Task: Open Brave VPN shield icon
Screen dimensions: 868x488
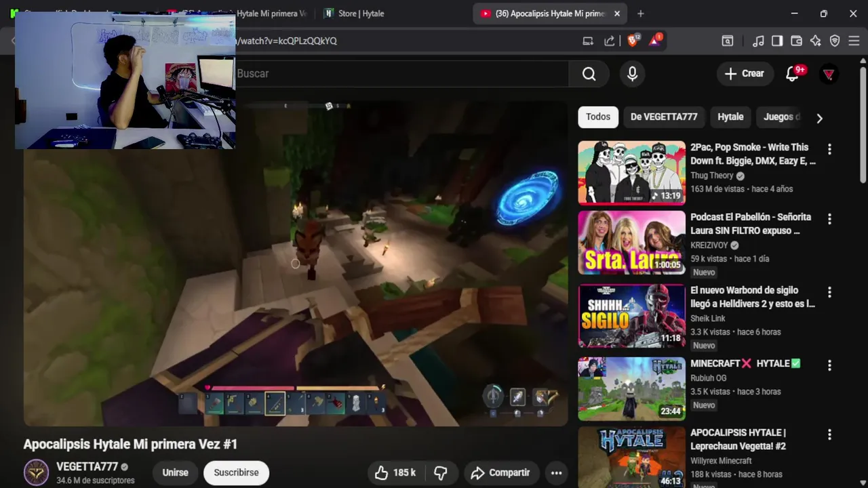Action: click(x=835, y=41)
